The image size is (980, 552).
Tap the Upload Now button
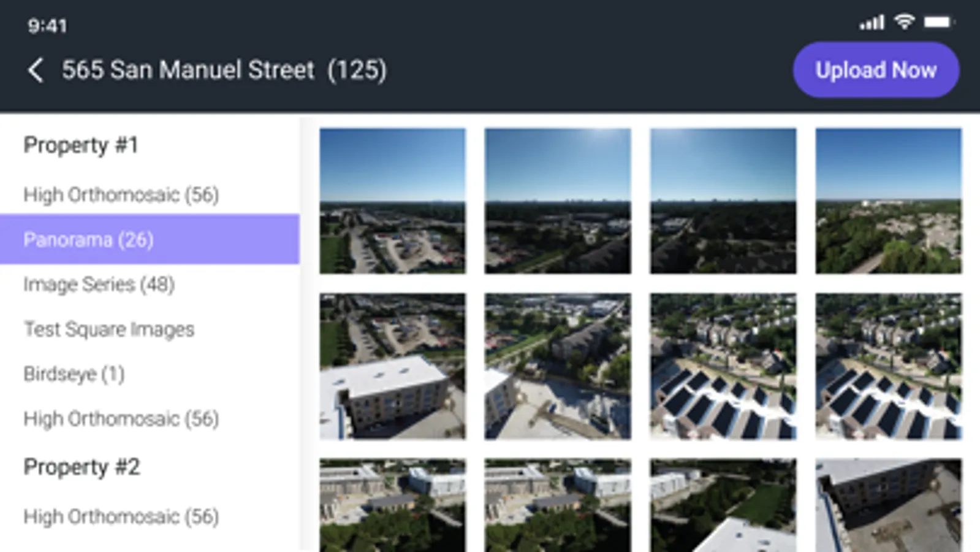876,70
